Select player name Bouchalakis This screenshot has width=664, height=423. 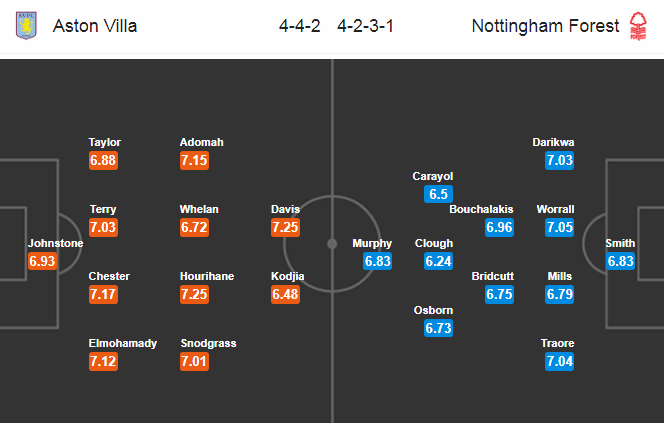coord(481,209)
